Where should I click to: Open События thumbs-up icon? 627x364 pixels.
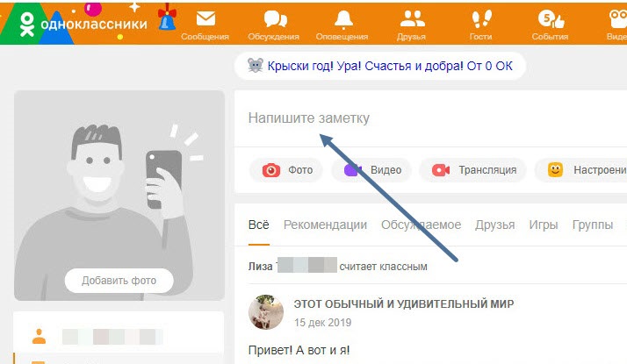tap(551, 19)
